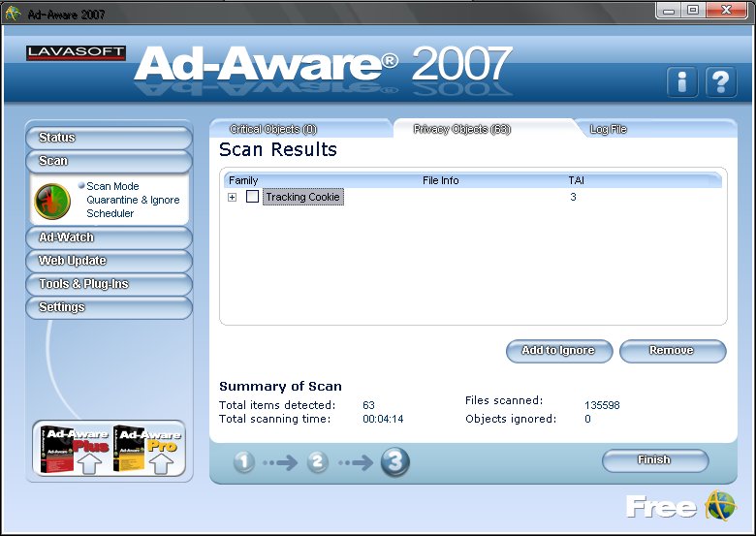
Task: Click the red bug scan icon
Action: 52,201
